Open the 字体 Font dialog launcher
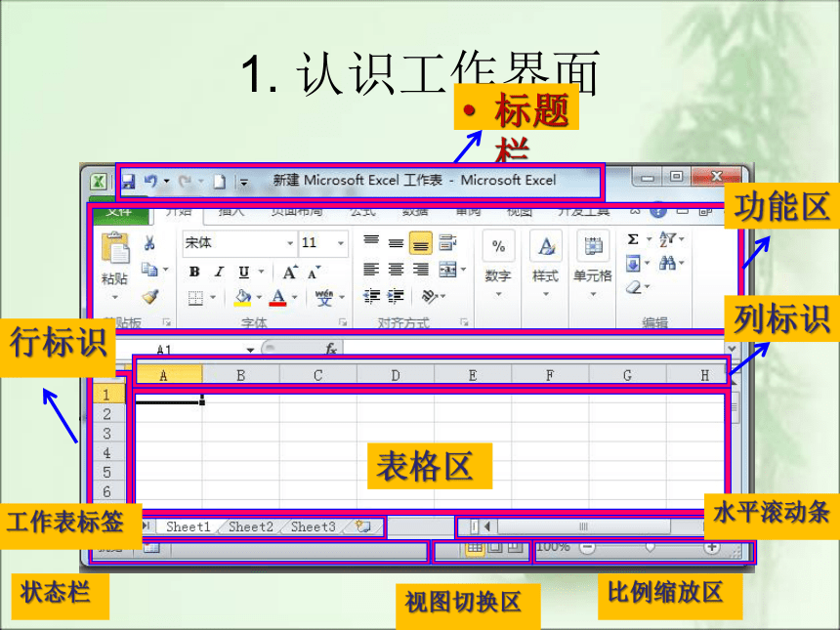Viewport: 840px width, 630px height. [342, 322]
